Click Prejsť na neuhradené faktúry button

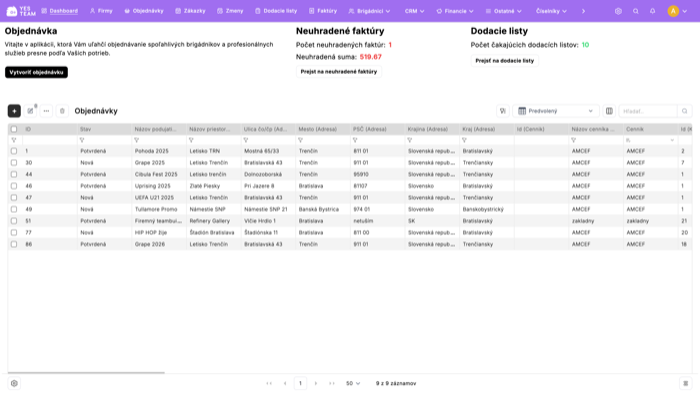coord(339,71)
